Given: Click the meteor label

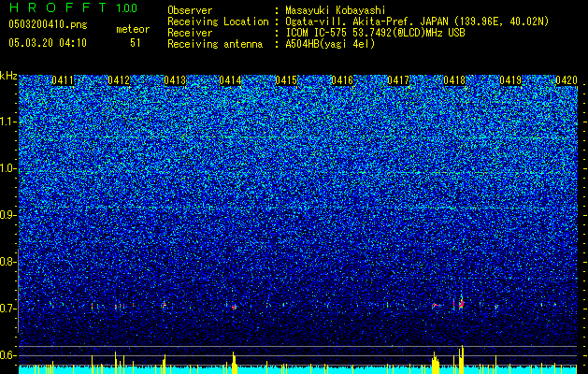Looking at the screenshot, I should (x=133, y=29).
